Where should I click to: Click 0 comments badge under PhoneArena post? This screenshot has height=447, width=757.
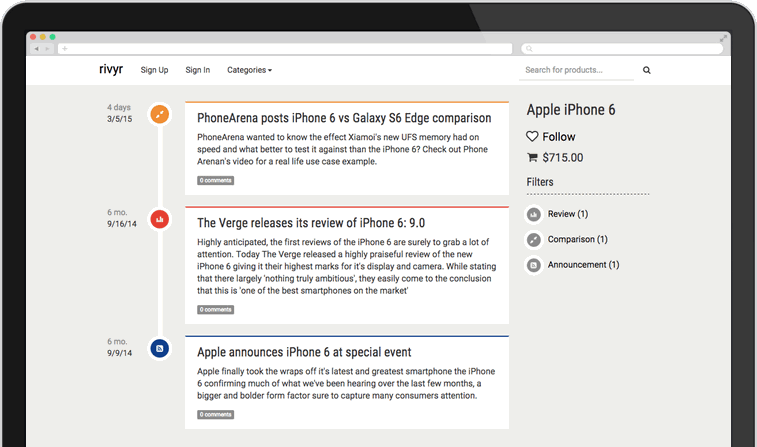pyautogui.click(x=215, y=180)
